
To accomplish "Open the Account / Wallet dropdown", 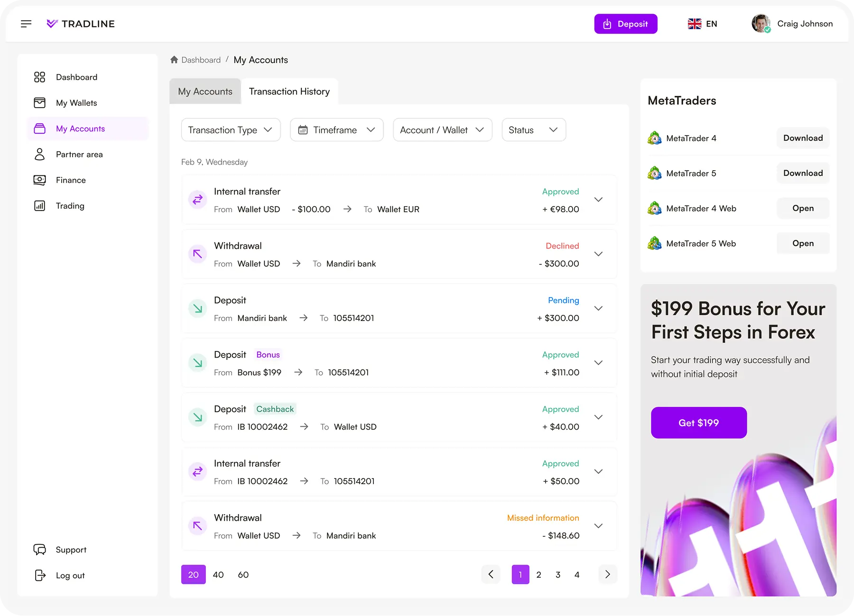I will pyautogui.click(x=442, y=130).
